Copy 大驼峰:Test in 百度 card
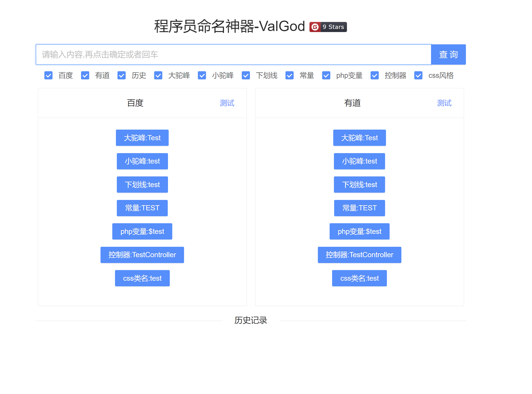 tap(142, 138)
